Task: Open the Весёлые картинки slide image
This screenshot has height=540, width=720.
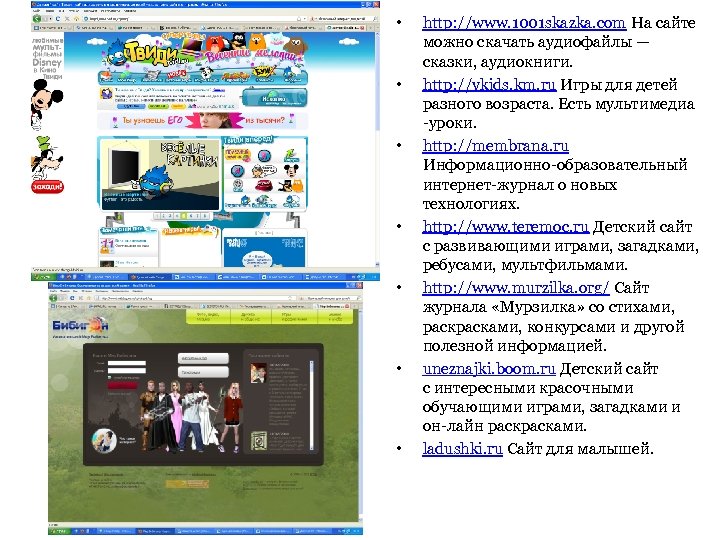Action: 160,174
